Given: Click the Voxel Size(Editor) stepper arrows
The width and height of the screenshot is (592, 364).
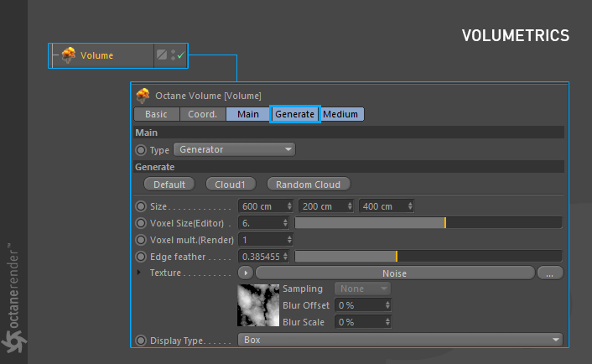Looking at the screenshot, I should coord(285,223).
